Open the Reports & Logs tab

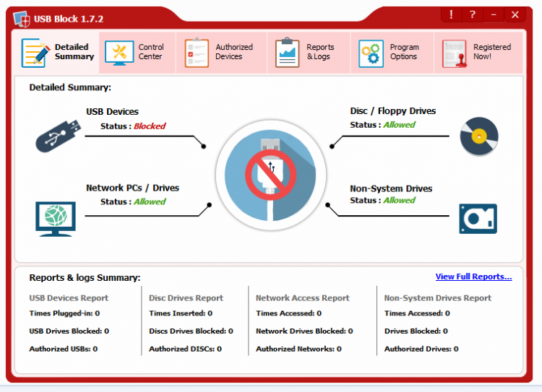309,53
